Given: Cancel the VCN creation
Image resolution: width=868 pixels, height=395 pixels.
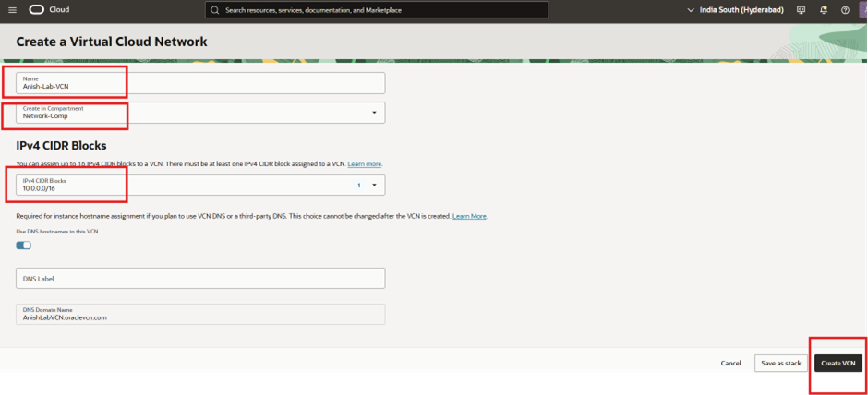Looking at the screenshot, I should tap(730, 363).
